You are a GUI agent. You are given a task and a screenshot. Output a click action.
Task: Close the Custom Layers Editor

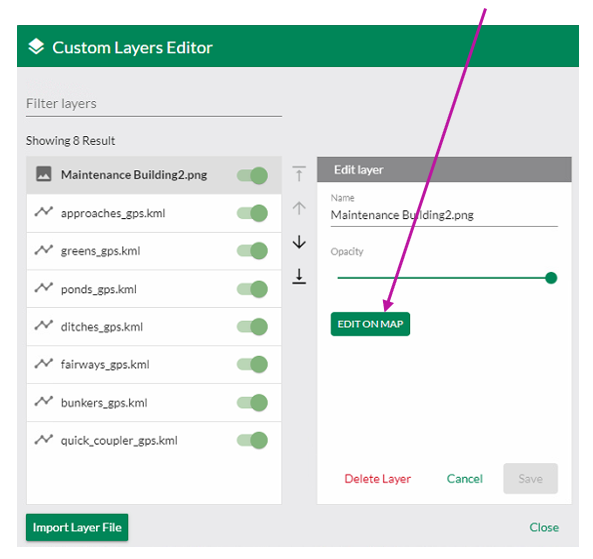[544, 527]
